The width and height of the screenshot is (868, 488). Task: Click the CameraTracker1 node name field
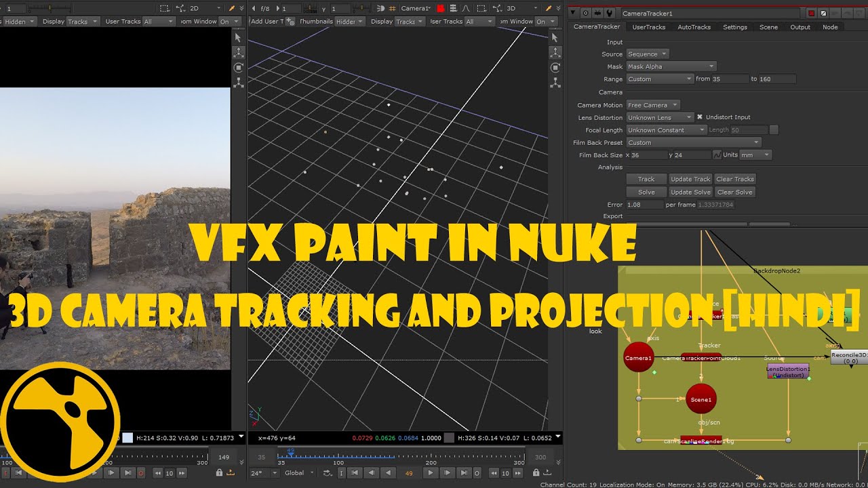[711, 14]
